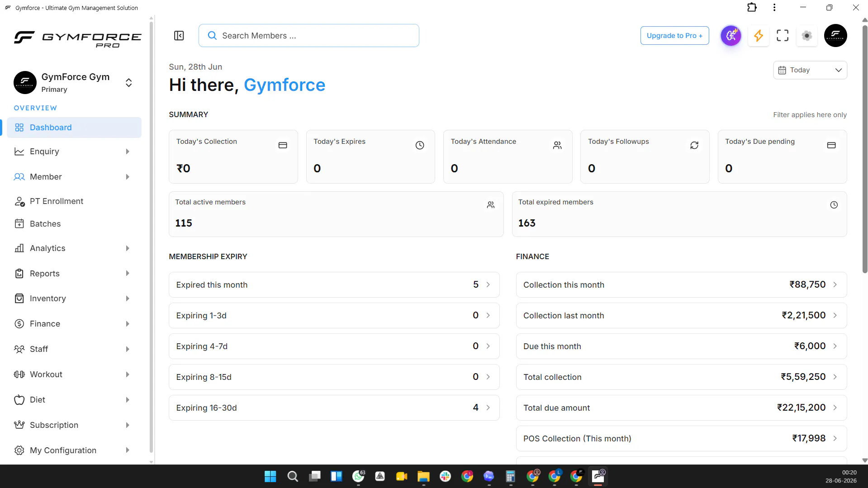Click the Diet apple icon

(x=19, y=400)
